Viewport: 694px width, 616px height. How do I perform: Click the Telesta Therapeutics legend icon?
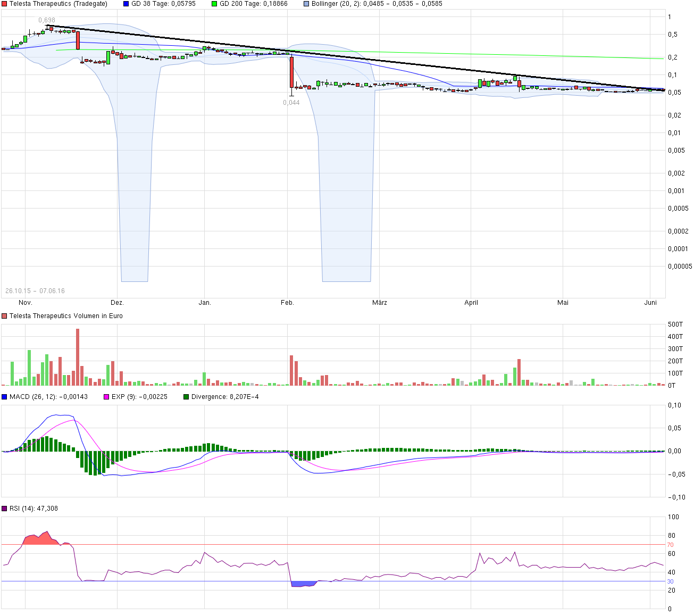pyautogui.click(x=4, y=4)
